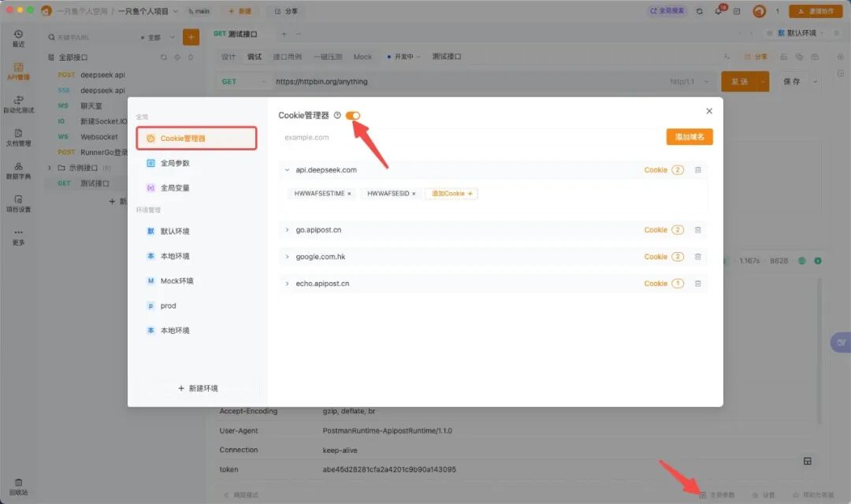Open 项目设置 in the left sidebar
Image resolution: width=851 pixels, height=504 pixels.
pyautogui.click(x=18, y=204)
